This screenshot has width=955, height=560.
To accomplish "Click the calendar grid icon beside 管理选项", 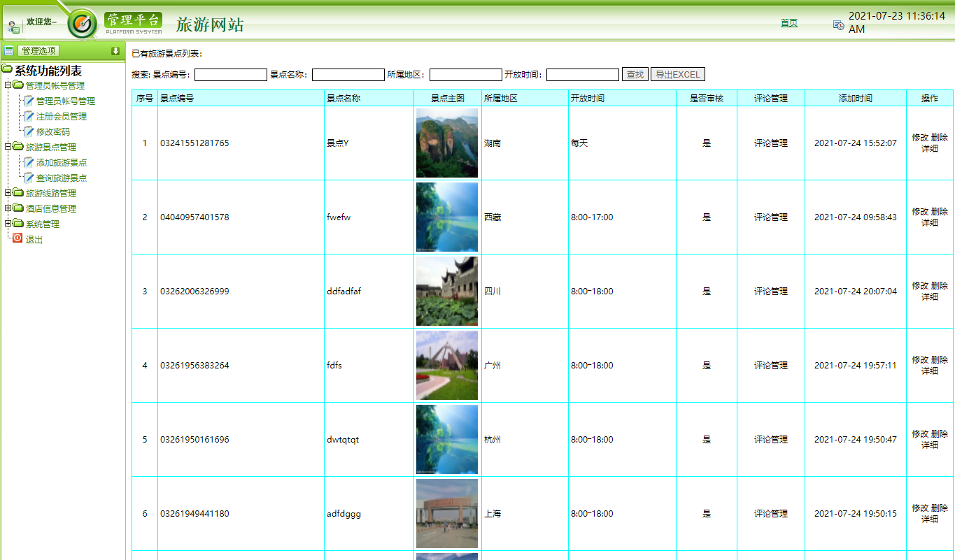I will pos(8,50).
